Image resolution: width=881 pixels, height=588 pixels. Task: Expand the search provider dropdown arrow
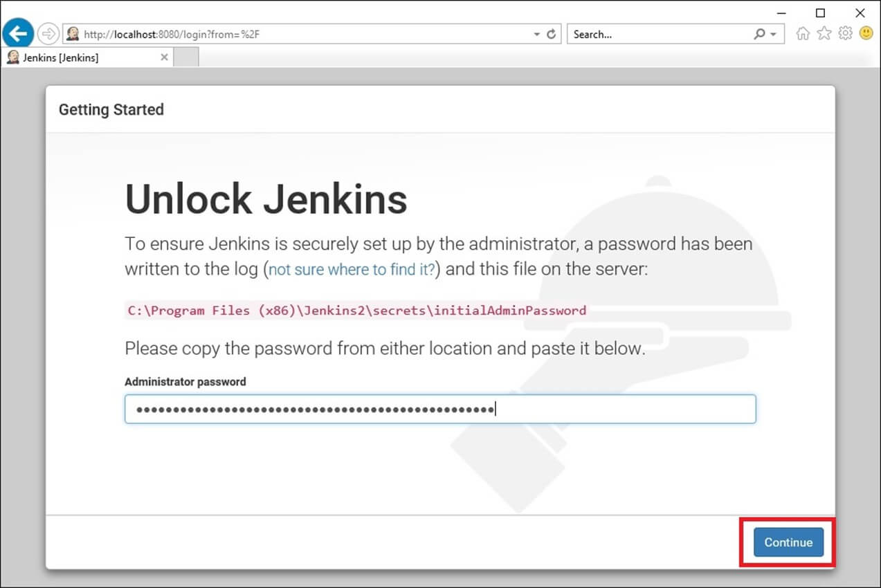coord(774,34)
